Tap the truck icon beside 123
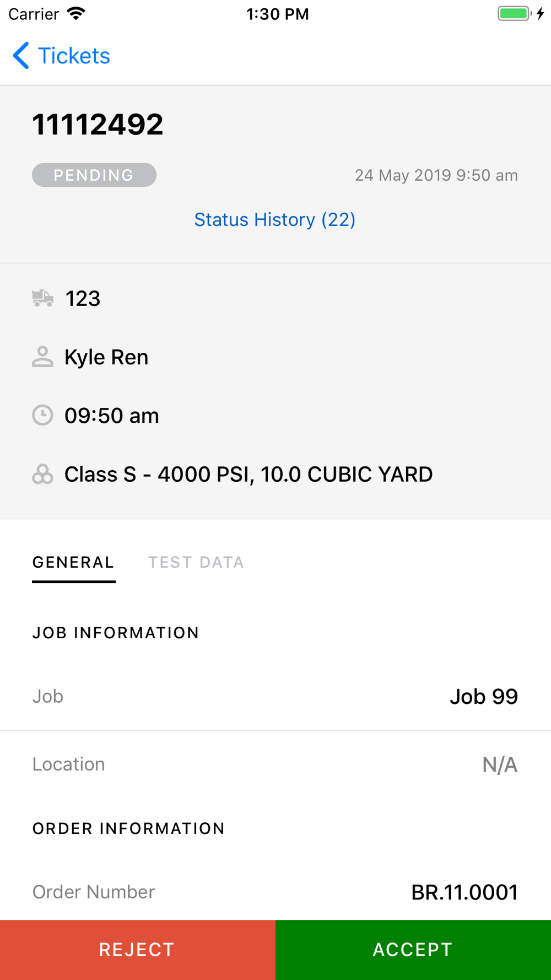 point(42,298)
